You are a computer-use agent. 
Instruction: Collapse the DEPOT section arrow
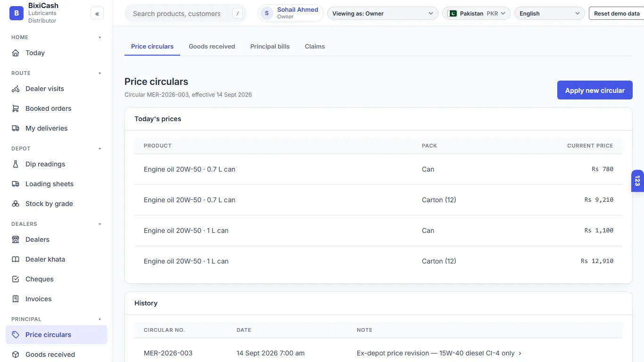point(99,148)
